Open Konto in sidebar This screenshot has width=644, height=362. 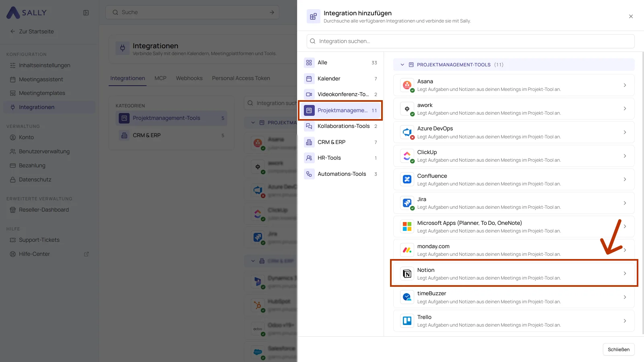pyautogui.click(x=49, y=137)
